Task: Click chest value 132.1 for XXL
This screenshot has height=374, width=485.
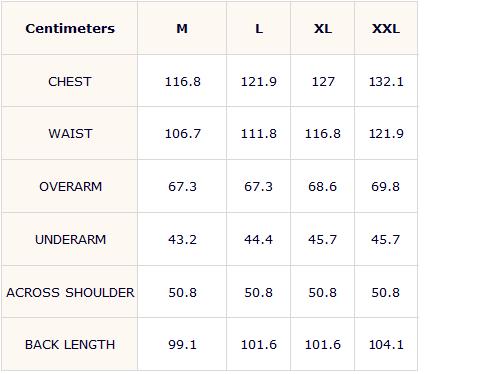Action: click(386, 81)
